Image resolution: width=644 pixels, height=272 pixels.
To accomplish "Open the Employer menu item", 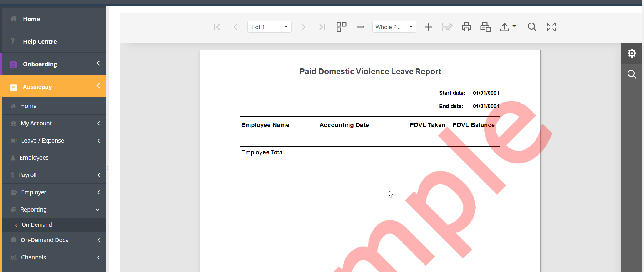I will coord(53,192).
